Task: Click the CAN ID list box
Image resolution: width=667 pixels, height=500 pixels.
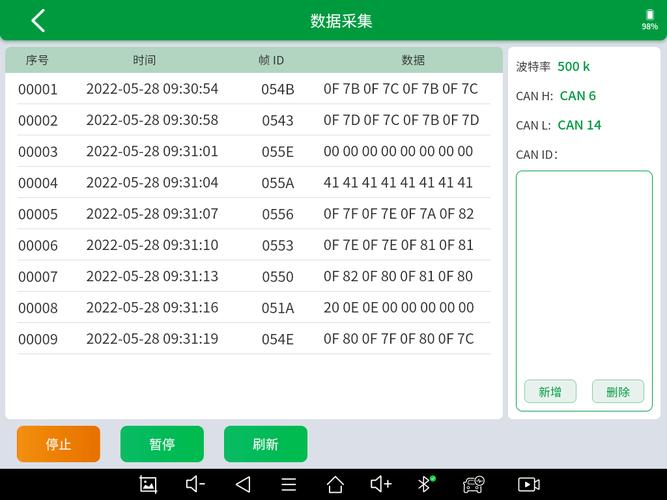Action: coord(584,291)
